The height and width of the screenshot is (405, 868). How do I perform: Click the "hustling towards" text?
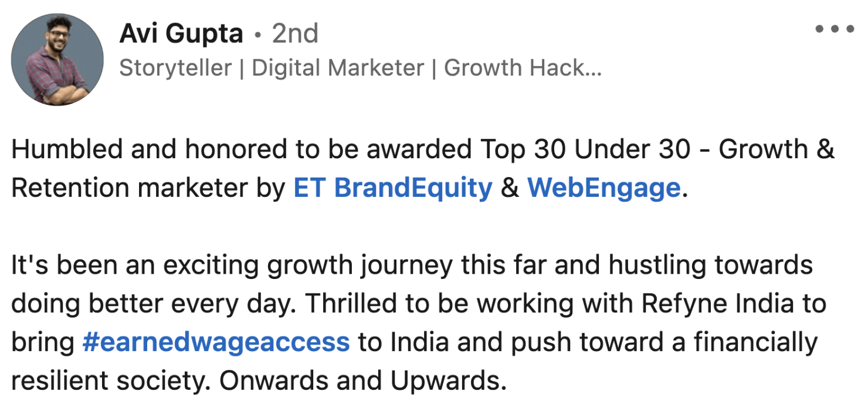tap(710, 266)
